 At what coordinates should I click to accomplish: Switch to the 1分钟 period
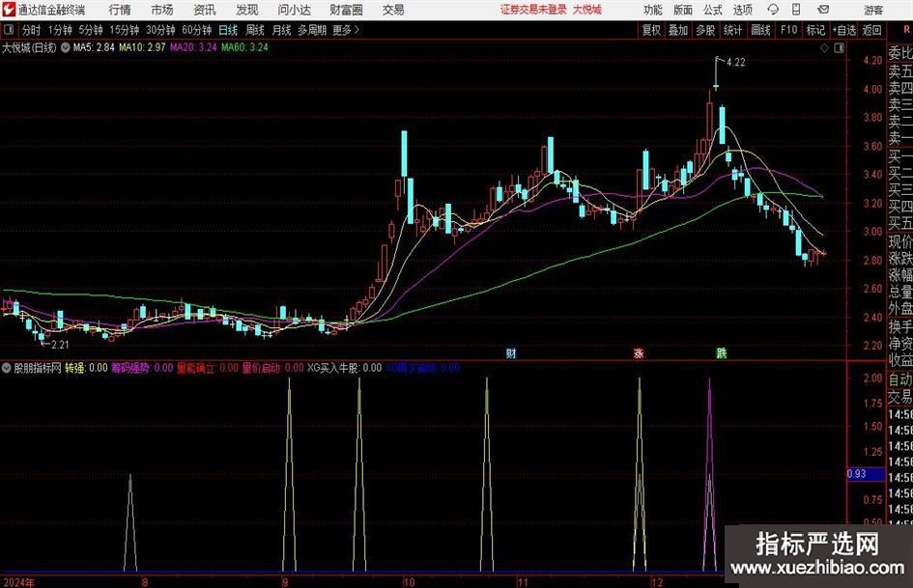tap(60, 30)
